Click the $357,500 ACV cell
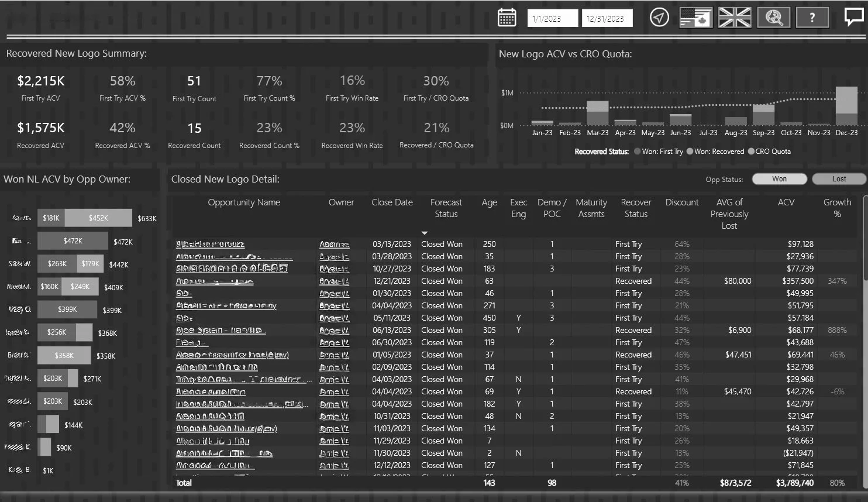 798,281
